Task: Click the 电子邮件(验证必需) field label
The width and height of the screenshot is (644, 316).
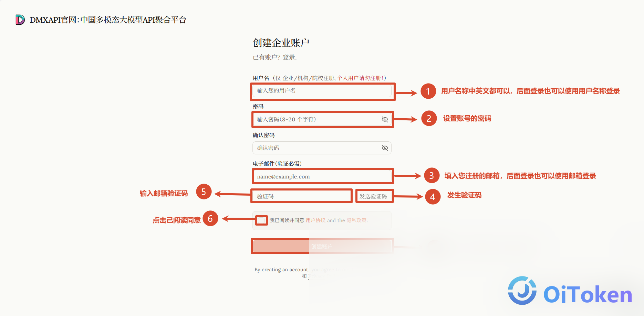Action: [x=277, y=164]
